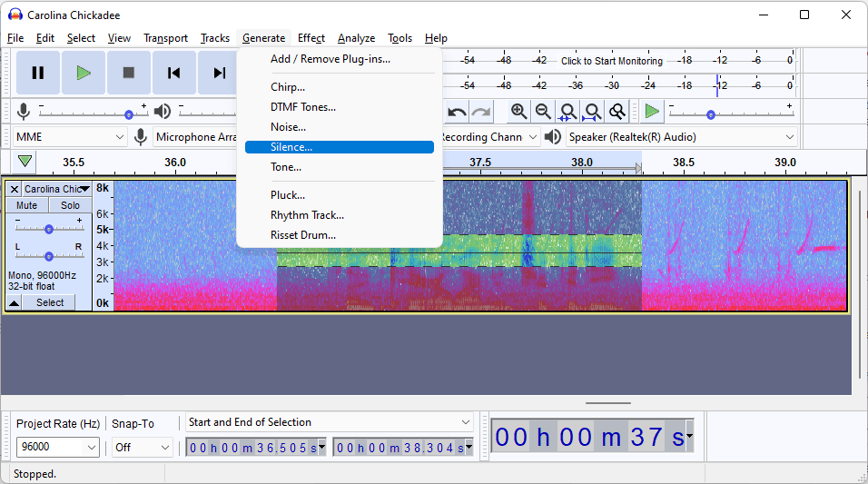Click the track pan slider knob

(x=49, y=256)
